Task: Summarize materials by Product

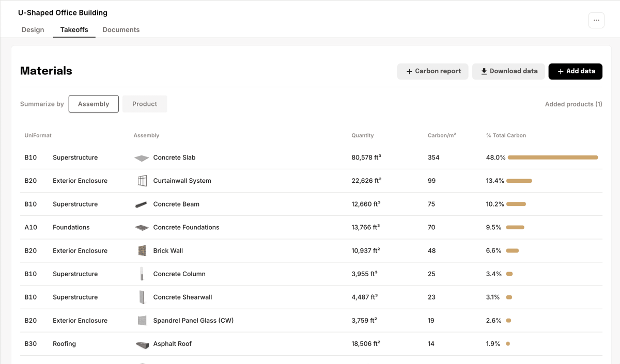Action: [145, 104]
